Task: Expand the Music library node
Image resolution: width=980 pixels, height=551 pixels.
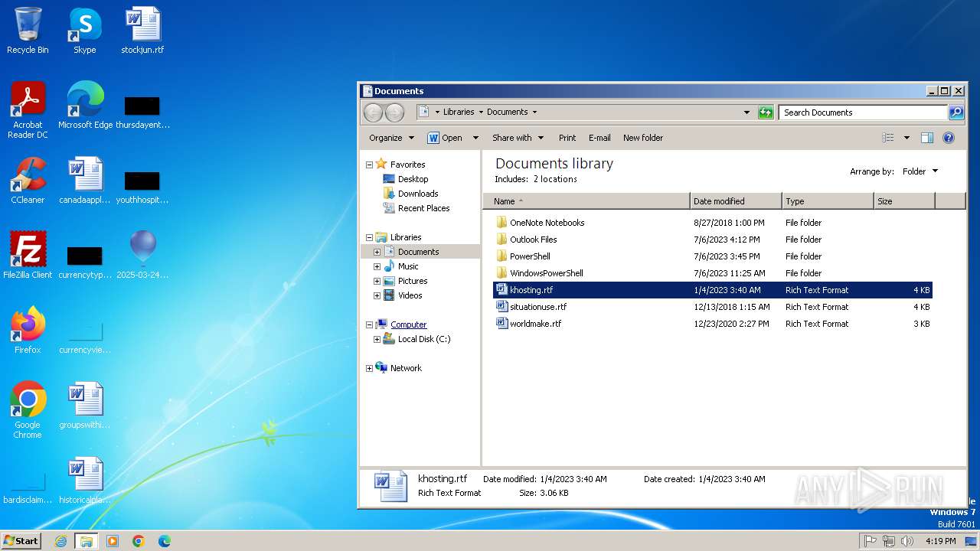Action: click(x=377, y=266)
